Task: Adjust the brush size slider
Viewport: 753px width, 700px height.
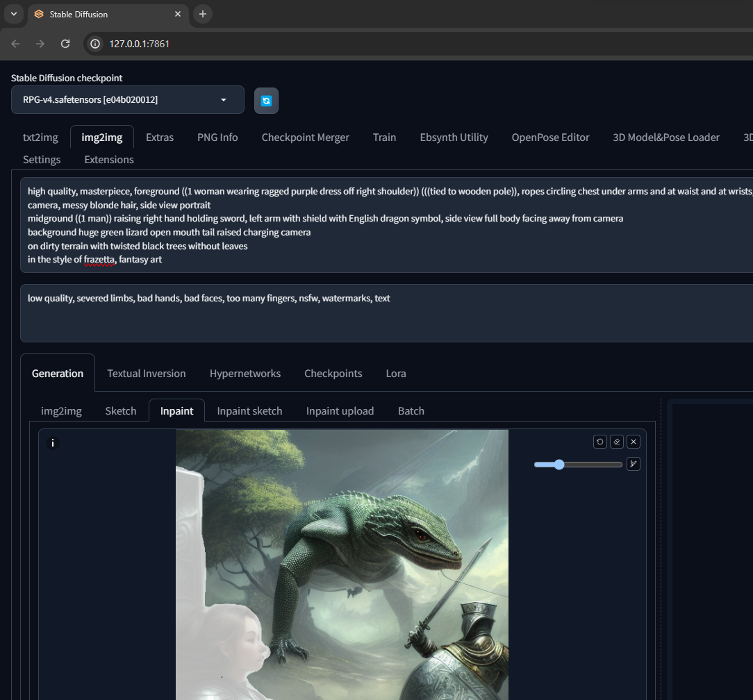Action: click(578, 465)
